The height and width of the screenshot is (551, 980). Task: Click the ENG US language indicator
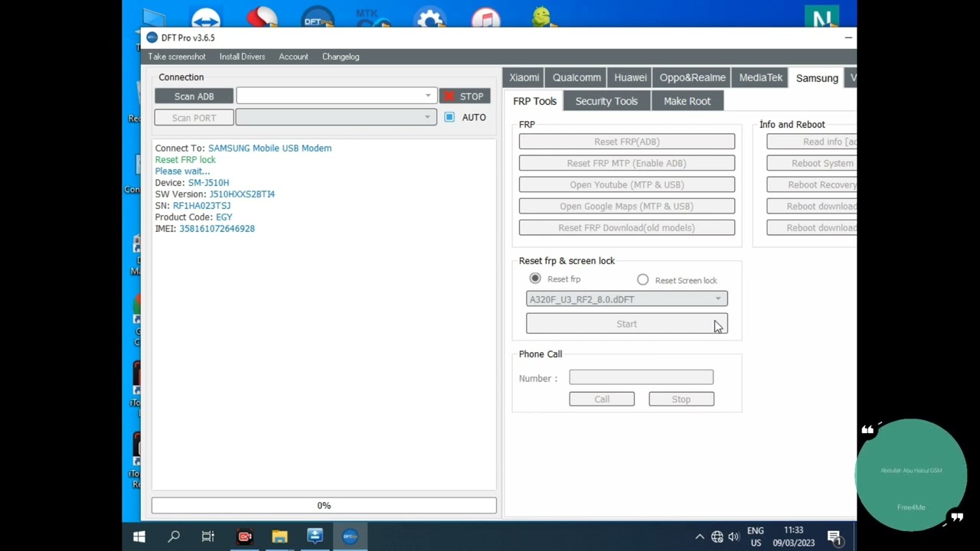point(756,536)
